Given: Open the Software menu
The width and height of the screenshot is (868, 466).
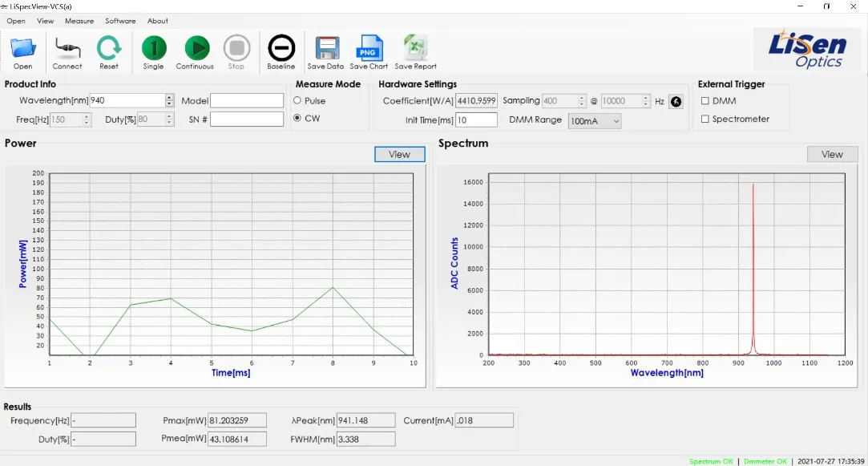Looking at the screenshot, I should [120, 21].
